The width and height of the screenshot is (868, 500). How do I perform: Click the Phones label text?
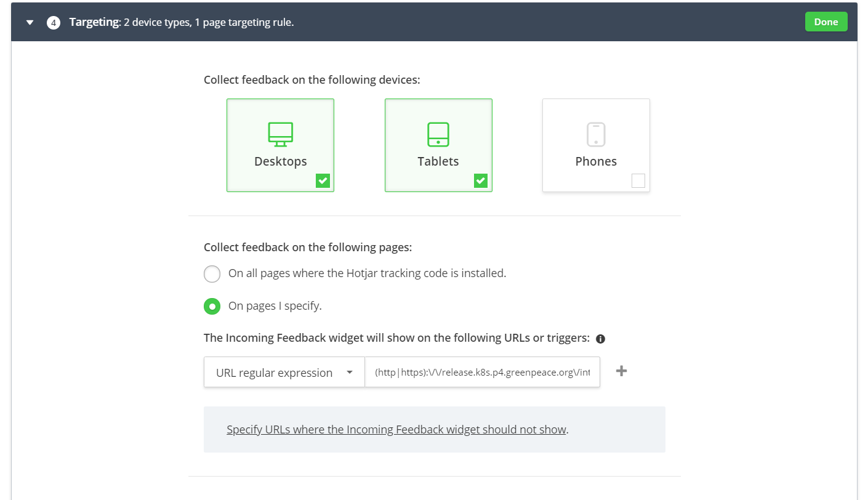pos(596,161)
